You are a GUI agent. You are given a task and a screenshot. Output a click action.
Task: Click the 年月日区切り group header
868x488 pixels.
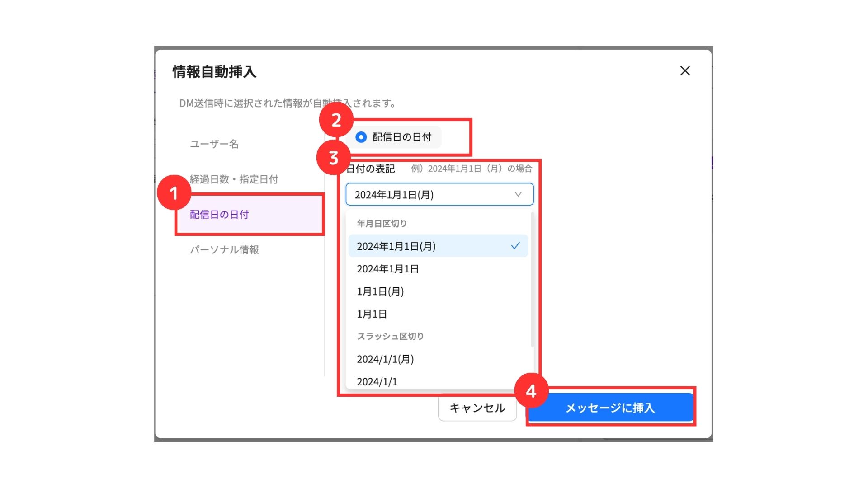pos(382,223)
